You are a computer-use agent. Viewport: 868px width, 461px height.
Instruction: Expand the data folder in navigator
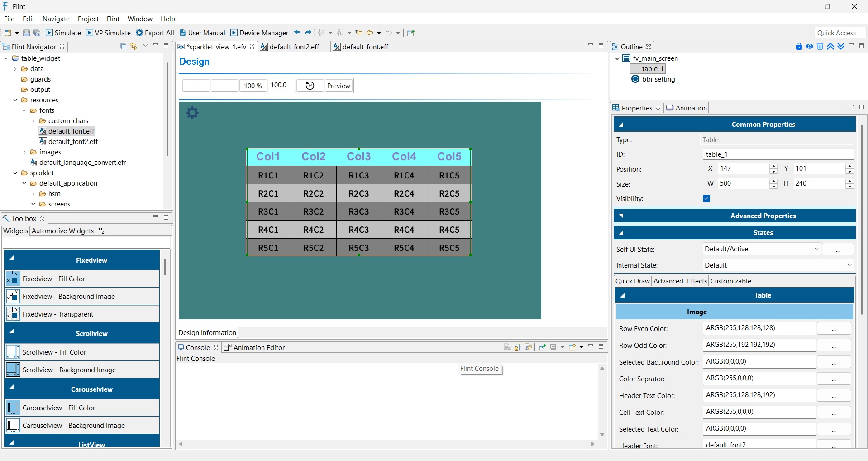pos(15,69)
